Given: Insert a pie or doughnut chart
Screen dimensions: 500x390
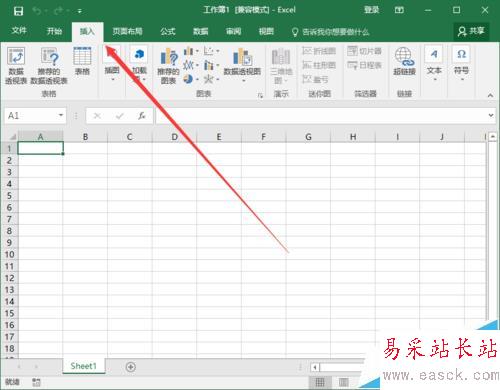Looking at the screenshot, I should (x=191, y=79).
